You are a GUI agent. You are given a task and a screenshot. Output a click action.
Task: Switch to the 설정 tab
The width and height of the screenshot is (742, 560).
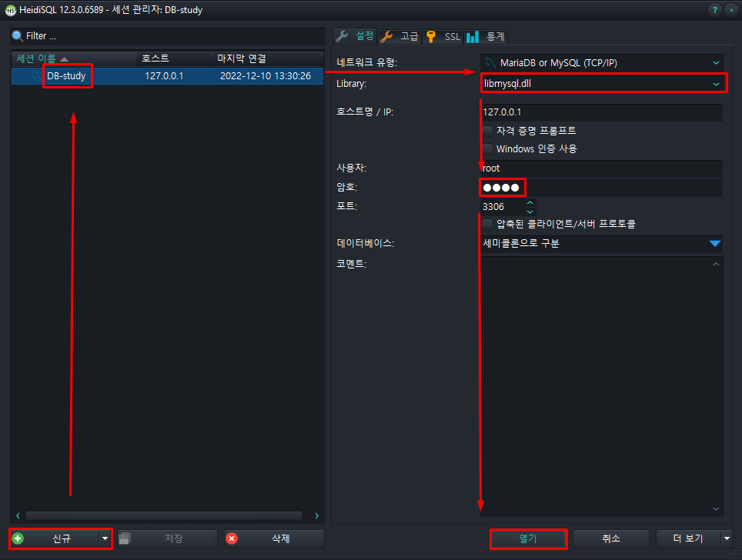pos(355,36)
